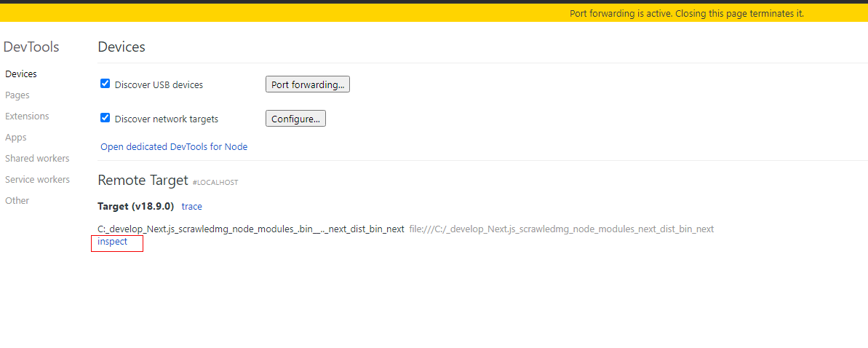Show Shared workers list
868x348 pixels.
pos(37,158)
